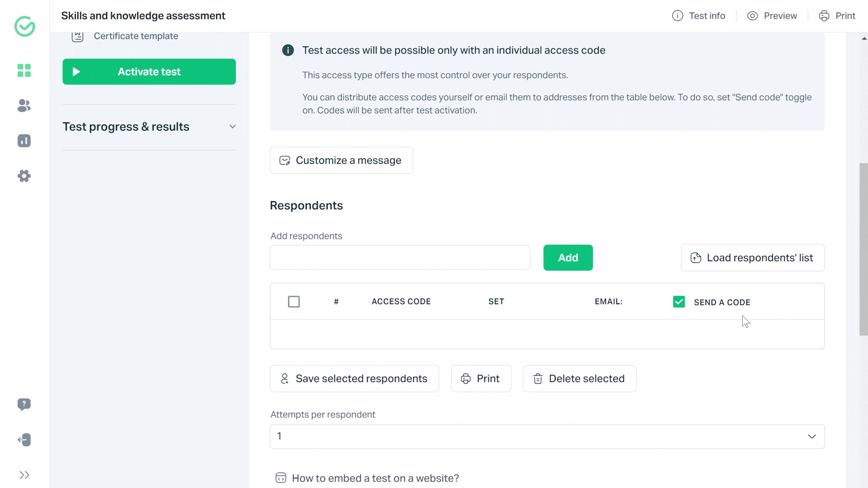Viewport: 868px width, 488px height.
Task: Open the Attempts per respondent dropdown
Action: (x=547, y=436)
